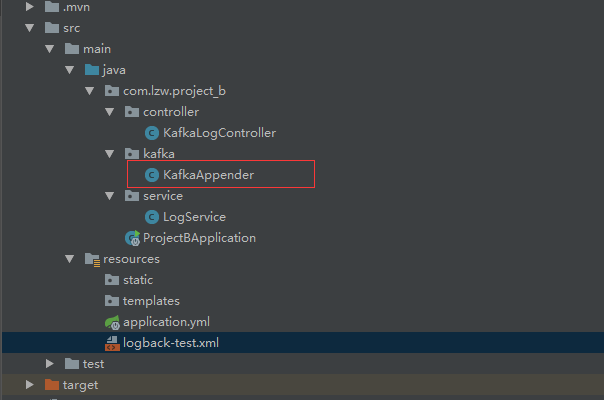Click the service package icon

132,196
